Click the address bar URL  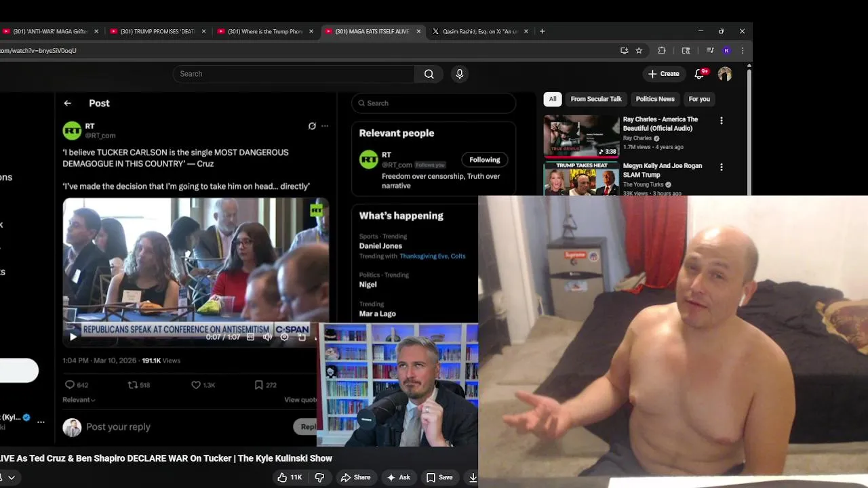pos(38,50)
